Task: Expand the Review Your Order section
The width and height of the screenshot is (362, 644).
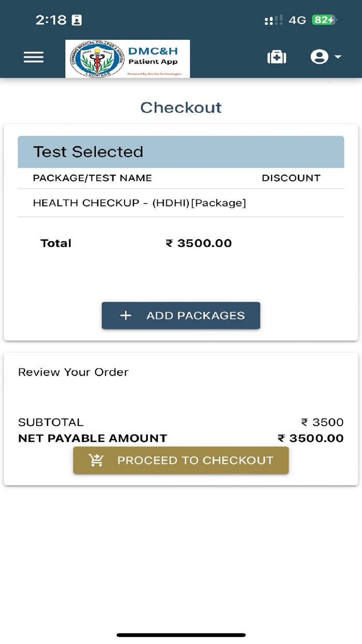Action: click(x=73, y=372)
